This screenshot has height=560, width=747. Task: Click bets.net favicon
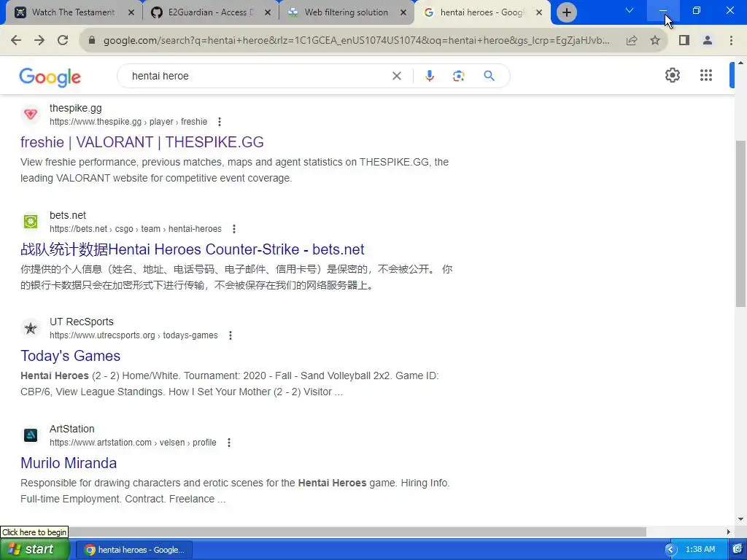coord(31,222)
